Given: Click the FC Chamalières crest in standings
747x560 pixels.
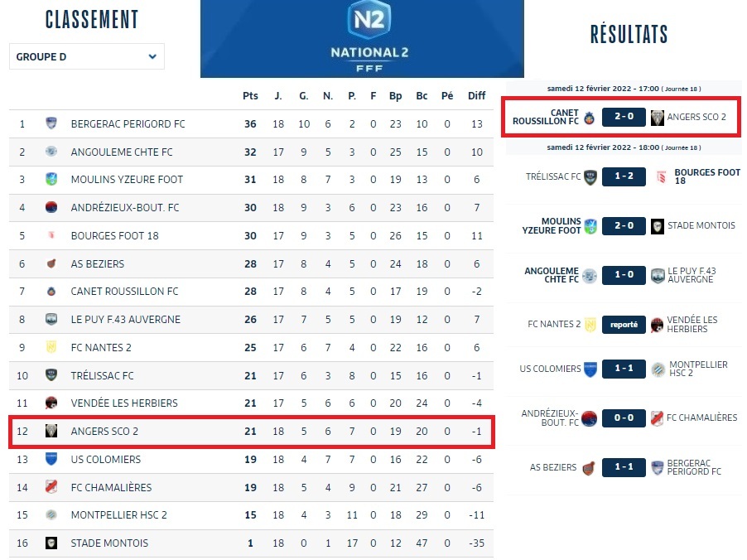Looking at the screenshot, I should click(51, 487).
